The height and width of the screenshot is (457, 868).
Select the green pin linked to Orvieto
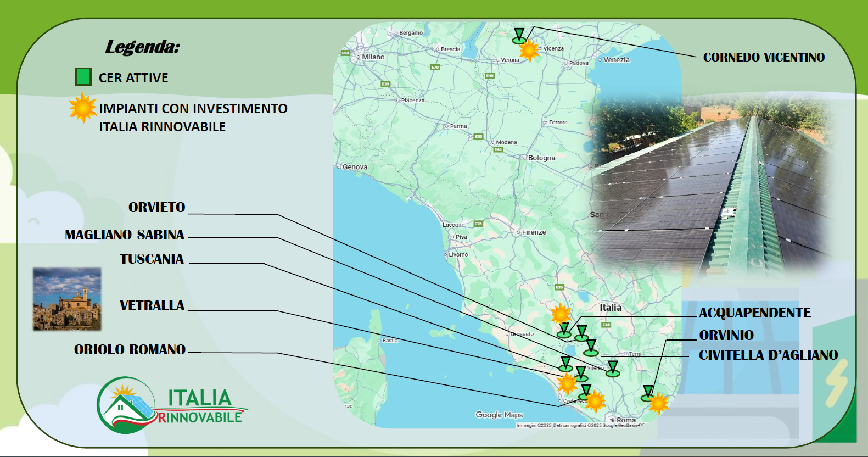pos(581,333)
